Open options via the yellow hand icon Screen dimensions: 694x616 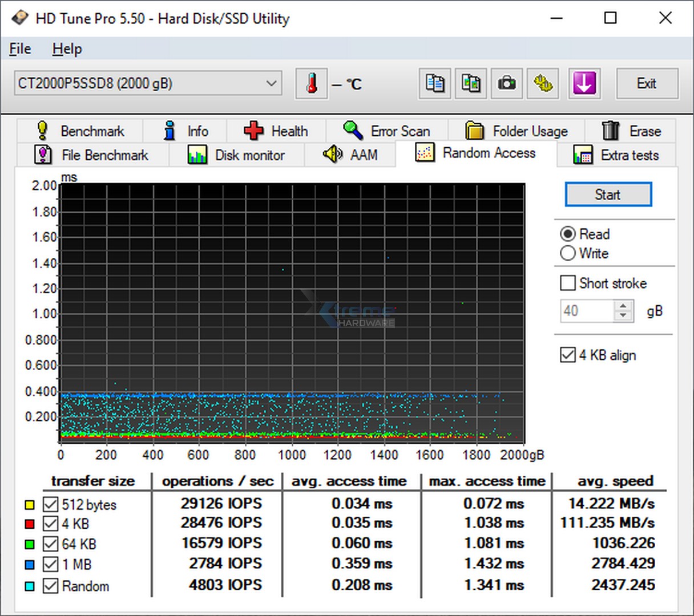[543, 83]
